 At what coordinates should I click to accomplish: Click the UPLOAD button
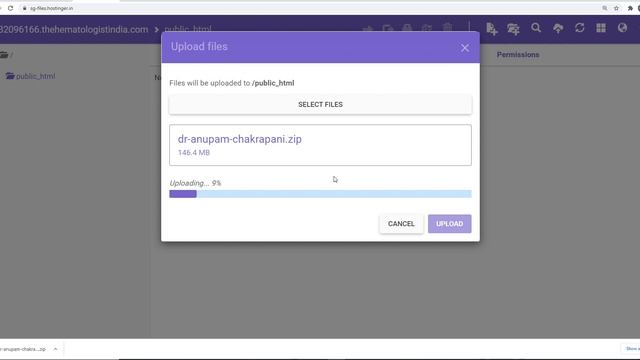click(449, 224)
